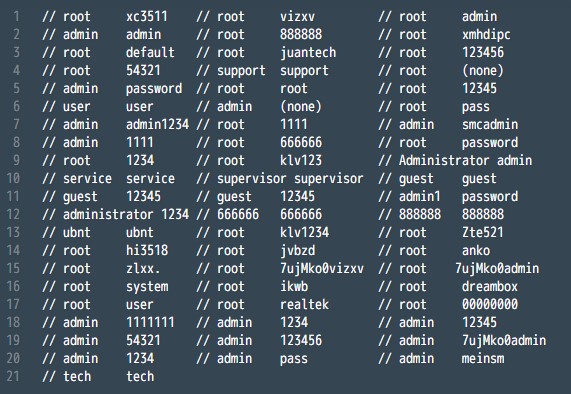Click meinsm on line 20
The width and height of the screenshot is (571, 394).
[483, 359]
